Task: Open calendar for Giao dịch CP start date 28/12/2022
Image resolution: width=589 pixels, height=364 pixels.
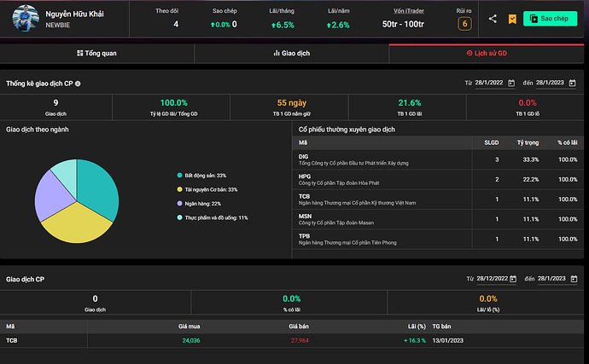Action: click(x=514, y=279)
